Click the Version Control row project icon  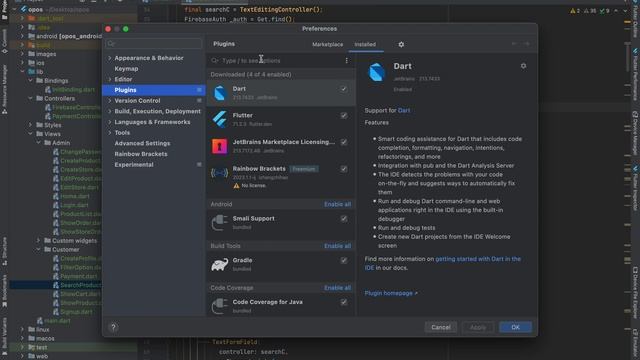(199, 100)
